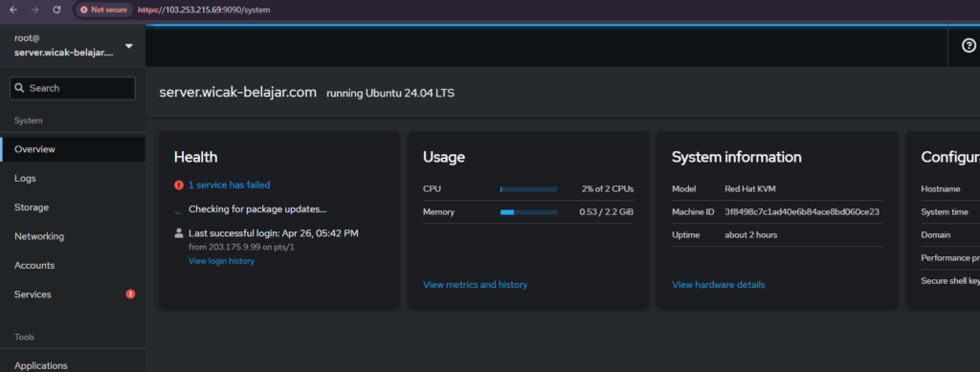Image resolution: width=980 pixels, height=372 pixels.
Task: Click 'running Ubuntu 24.04 LTS' text
Action: [x=390, y=94]
